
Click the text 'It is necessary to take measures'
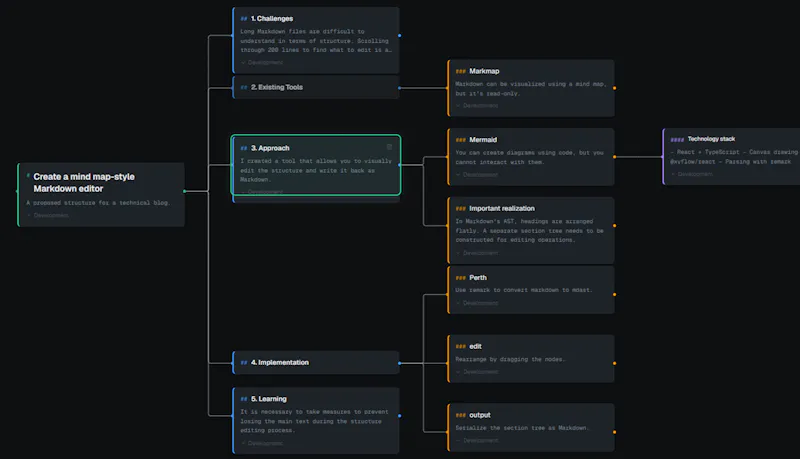314,421
